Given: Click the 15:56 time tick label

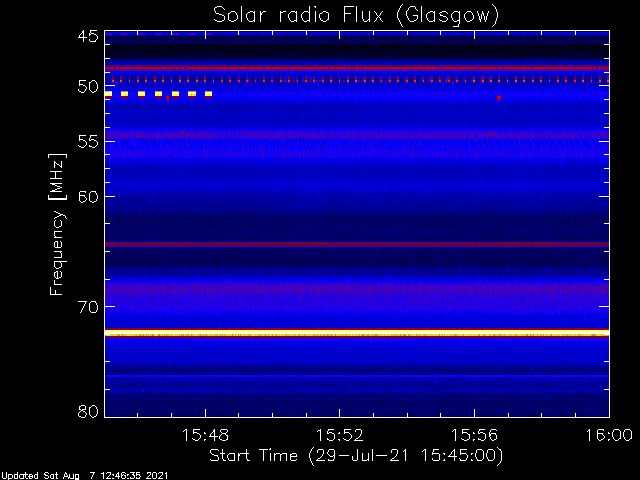Looking at the screenshot, I should [x=474, y=435].
